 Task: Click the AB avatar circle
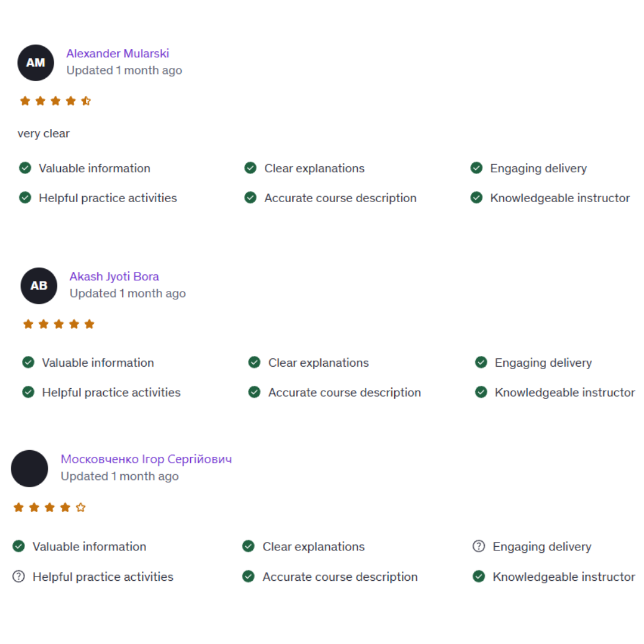coord(39,286)
